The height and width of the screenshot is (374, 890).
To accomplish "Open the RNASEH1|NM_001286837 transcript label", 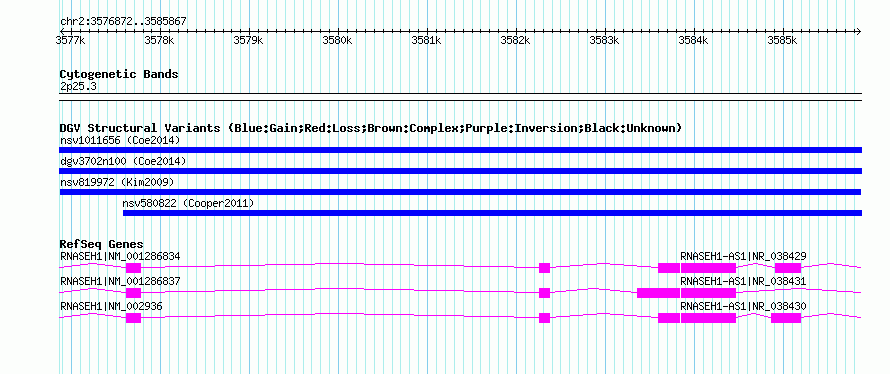I will tap(120, 281).
